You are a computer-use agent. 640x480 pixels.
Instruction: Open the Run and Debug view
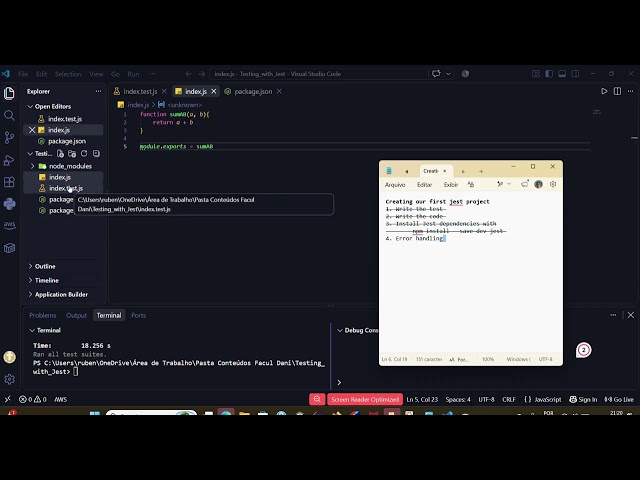pos(9,160)
